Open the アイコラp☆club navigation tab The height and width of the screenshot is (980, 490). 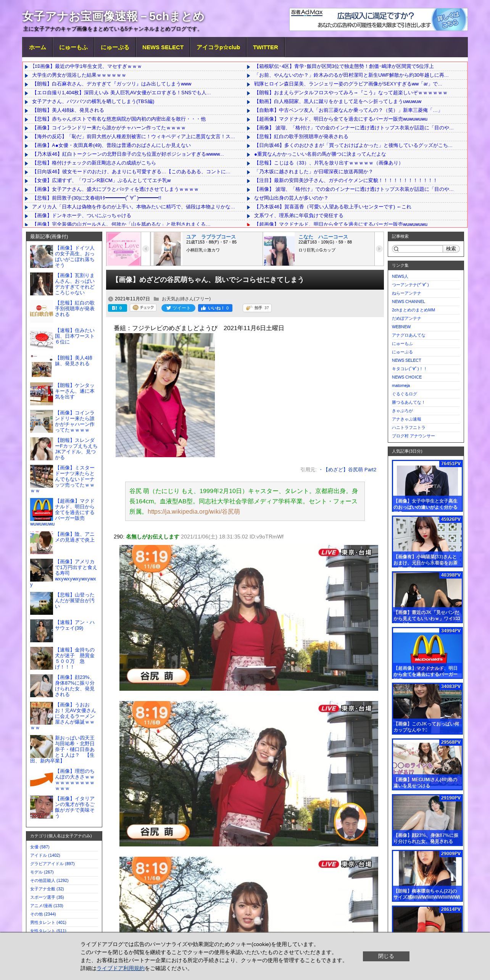(218, 47)
